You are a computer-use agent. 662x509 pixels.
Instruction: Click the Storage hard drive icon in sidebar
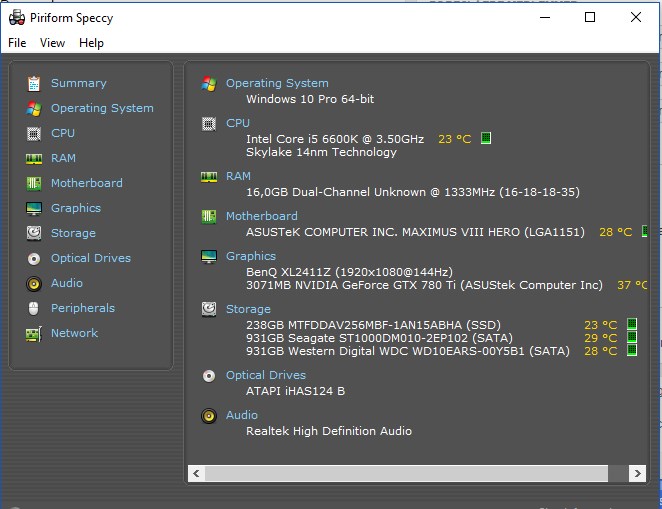pos(34,233)
